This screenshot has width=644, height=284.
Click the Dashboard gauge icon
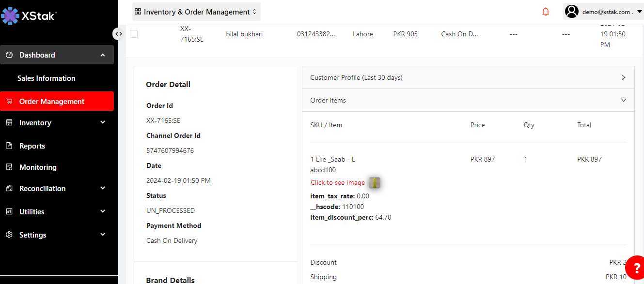[9, 55]
